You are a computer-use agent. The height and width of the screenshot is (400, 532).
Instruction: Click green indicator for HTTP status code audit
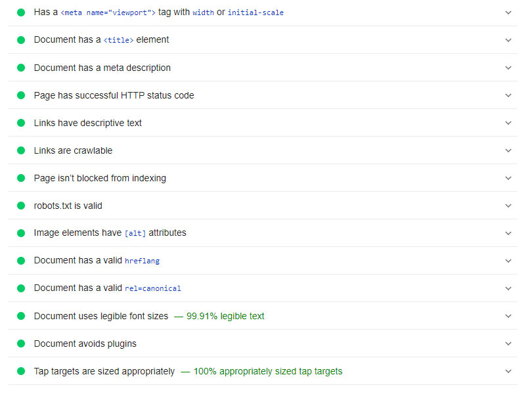click(x=21, y=95)
